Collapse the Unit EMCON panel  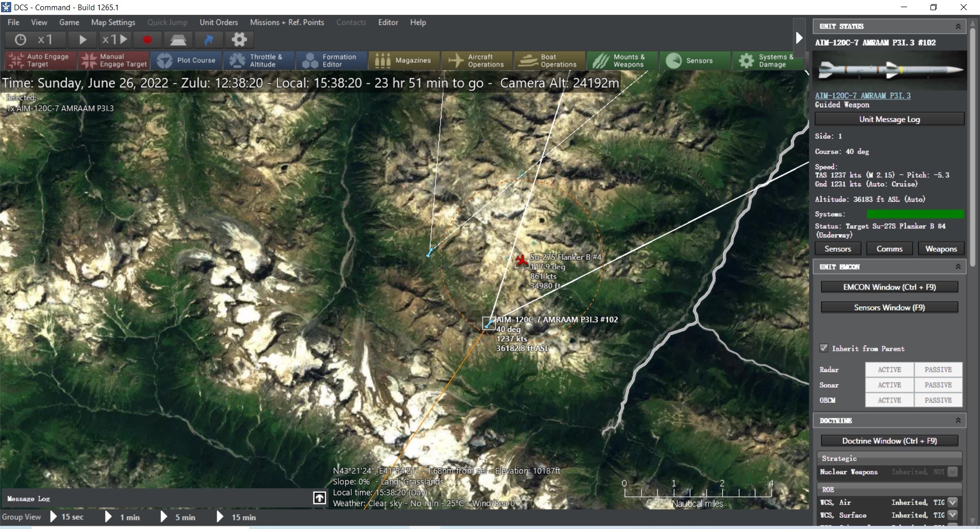(958, 267)
